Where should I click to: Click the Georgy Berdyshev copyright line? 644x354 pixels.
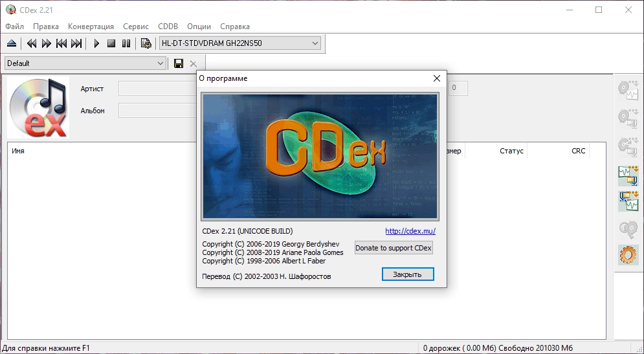(271, 244)
